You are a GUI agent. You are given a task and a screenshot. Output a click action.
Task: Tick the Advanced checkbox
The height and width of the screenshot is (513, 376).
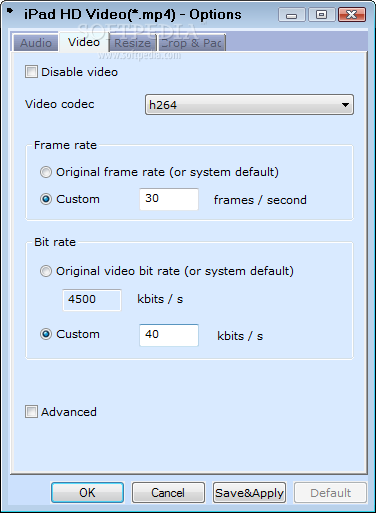click(x=31, y=412)
